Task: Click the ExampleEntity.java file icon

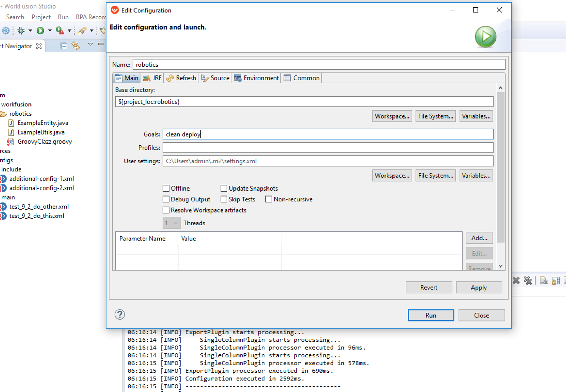Action: [x=11, y=123]
